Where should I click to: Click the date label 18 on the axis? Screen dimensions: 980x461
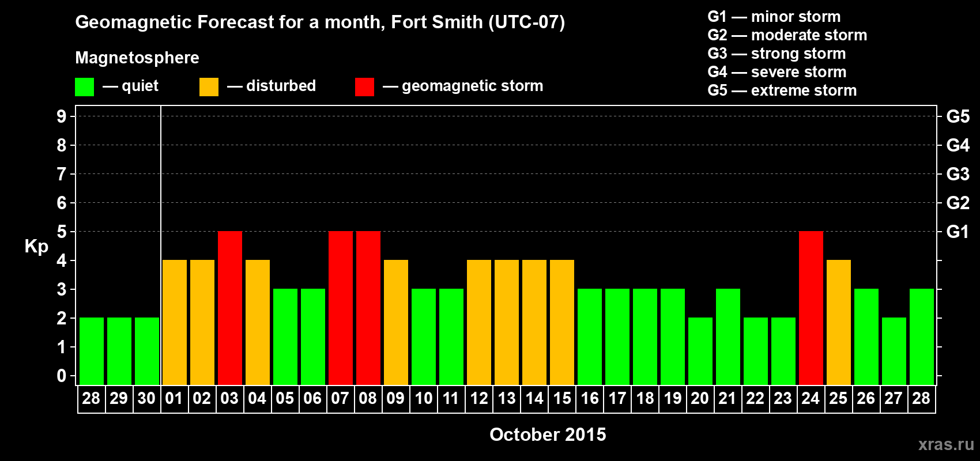pos(644,399)
